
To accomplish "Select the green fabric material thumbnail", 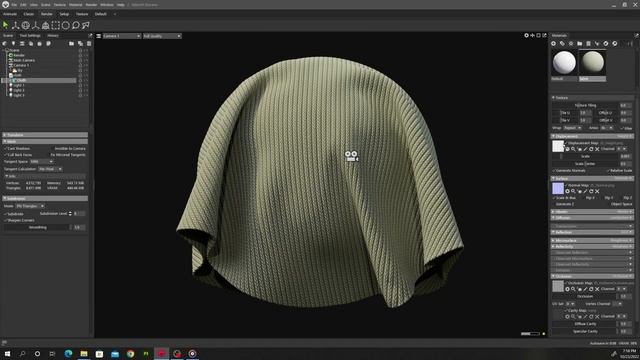I will [593, 62].
